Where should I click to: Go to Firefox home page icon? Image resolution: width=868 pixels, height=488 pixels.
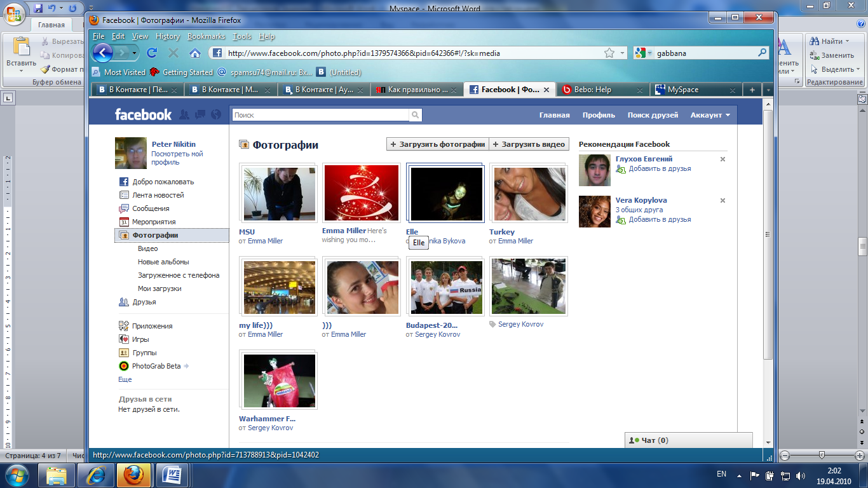pyautogui.click(x=195, y=53)
